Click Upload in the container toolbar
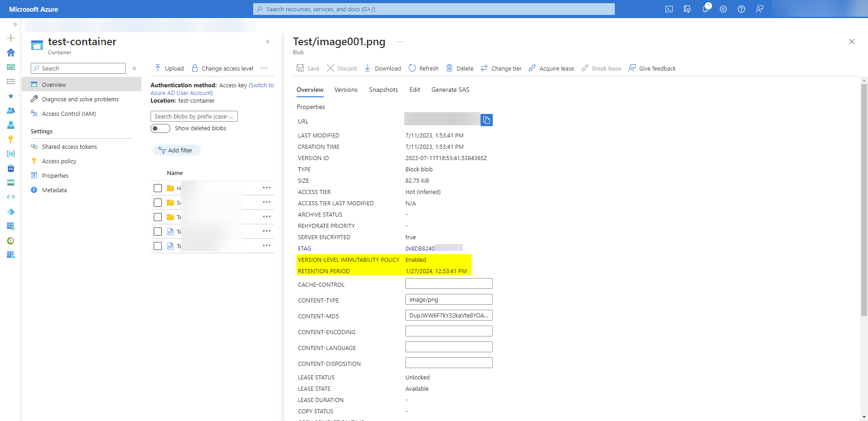The image size is (868, 421). coord(169,68)
